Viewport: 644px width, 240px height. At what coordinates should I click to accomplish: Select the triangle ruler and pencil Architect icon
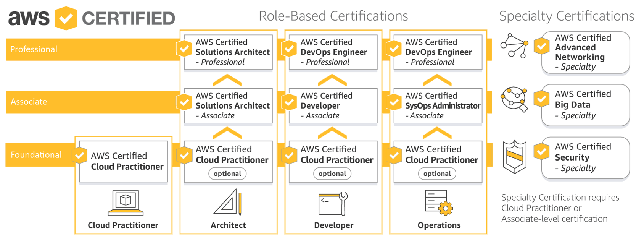click(x=228, y=202)
